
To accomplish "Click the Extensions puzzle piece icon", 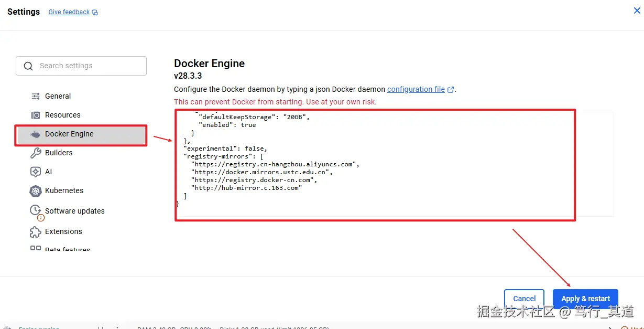I will tap(36, 231).
